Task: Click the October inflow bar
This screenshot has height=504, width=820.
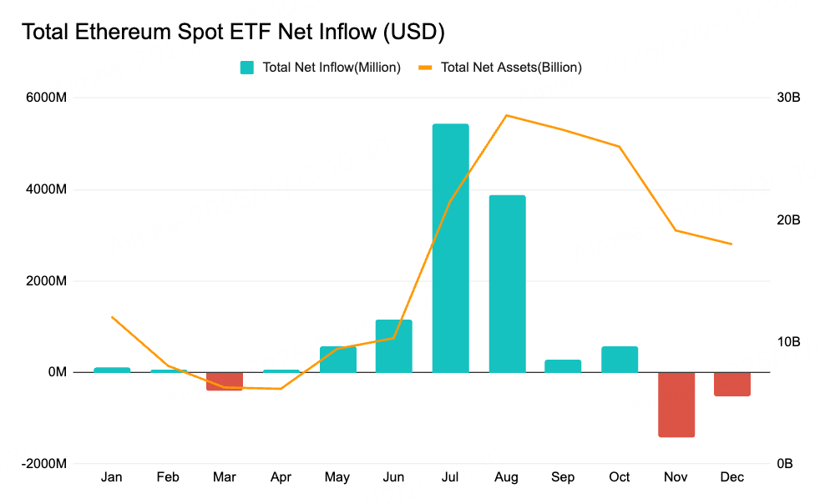Action: coord(620,359)
